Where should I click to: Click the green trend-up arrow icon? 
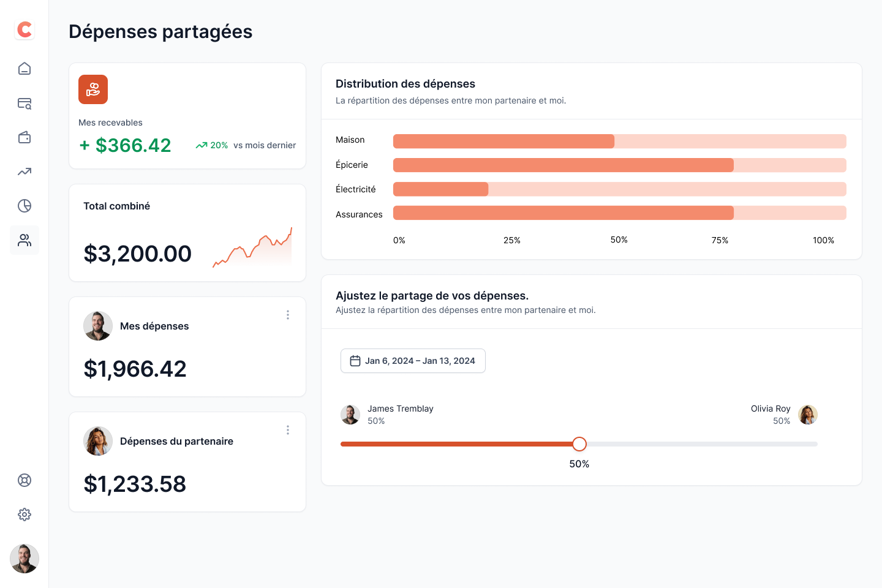[x=202, y=146]
